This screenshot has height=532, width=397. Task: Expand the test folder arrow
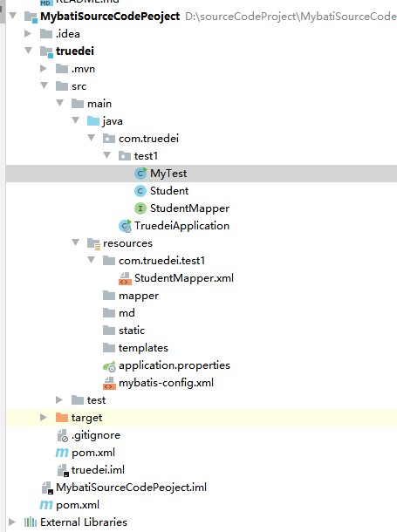click(59, 400)
